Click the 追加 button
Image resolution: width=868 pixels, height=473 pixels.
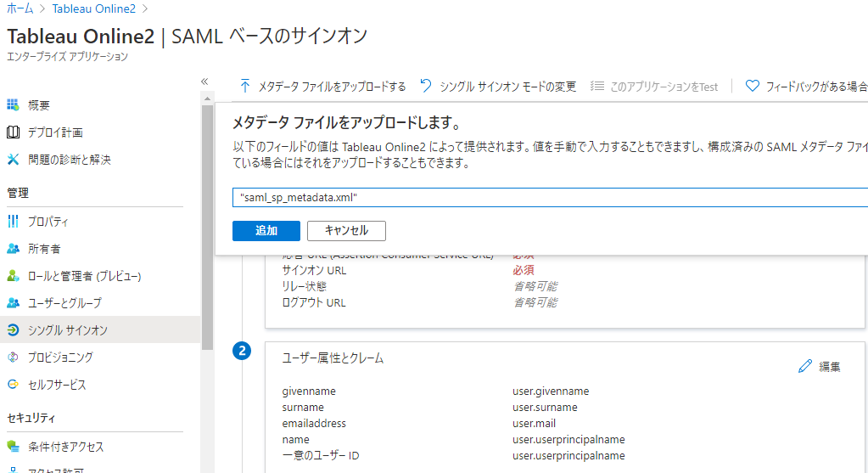coord(266,230)
